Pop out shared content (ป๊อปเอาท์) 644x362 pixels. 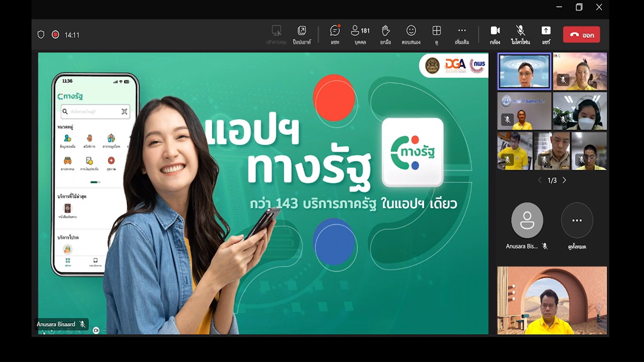click(302, 35)
